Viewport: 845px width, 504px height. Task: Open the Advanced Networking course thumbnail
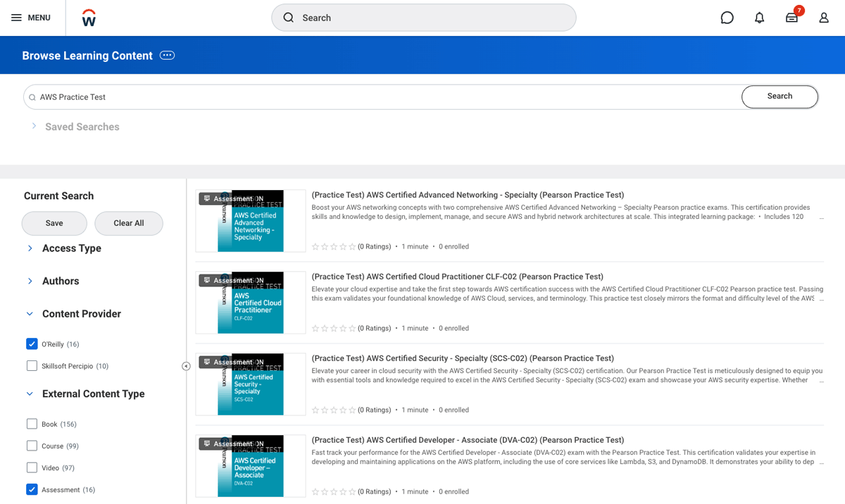(x=251, y=221)
